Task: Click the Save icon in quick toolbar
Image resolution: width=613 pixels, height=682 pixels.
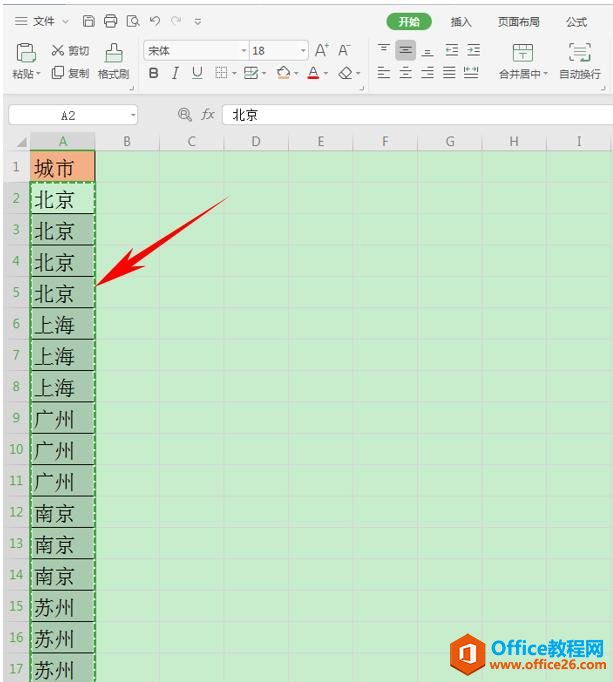Action: tap(89, 21)
